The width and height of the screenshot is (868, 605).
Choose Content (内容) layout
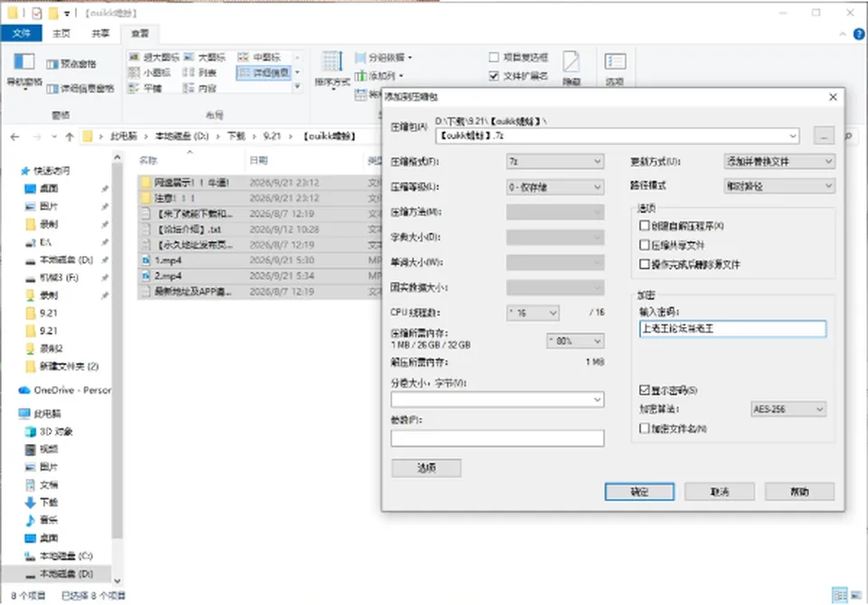click(199, 88)
